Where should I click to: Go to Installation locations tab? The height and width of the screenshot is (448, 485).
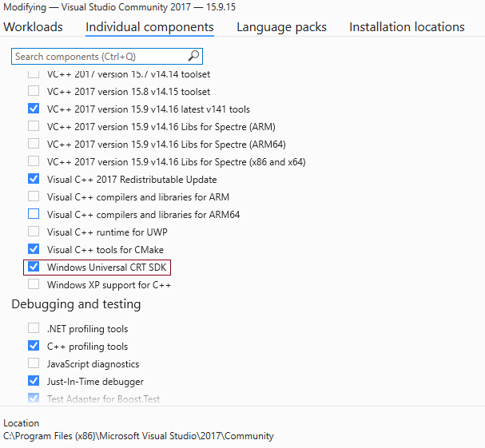407,27
